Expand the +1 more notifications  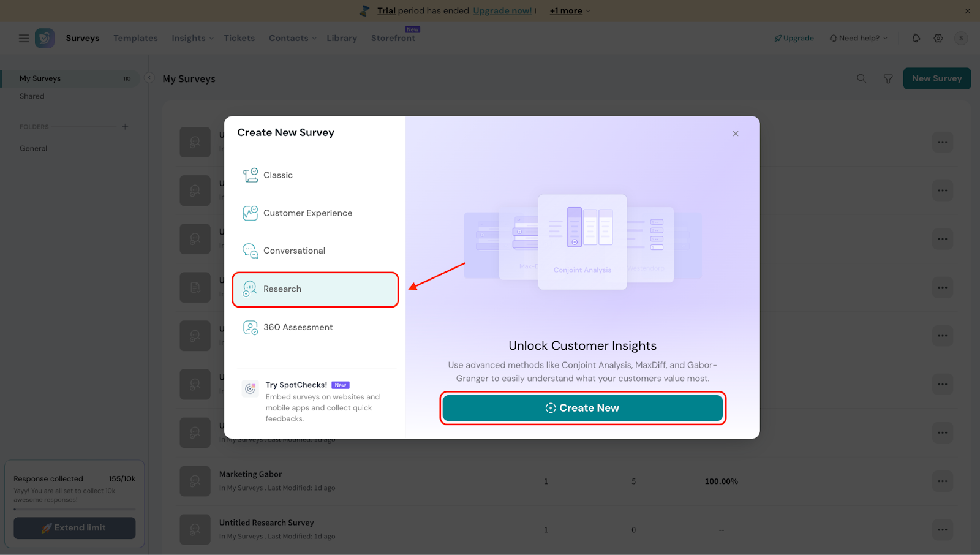(x=570, y=11)
